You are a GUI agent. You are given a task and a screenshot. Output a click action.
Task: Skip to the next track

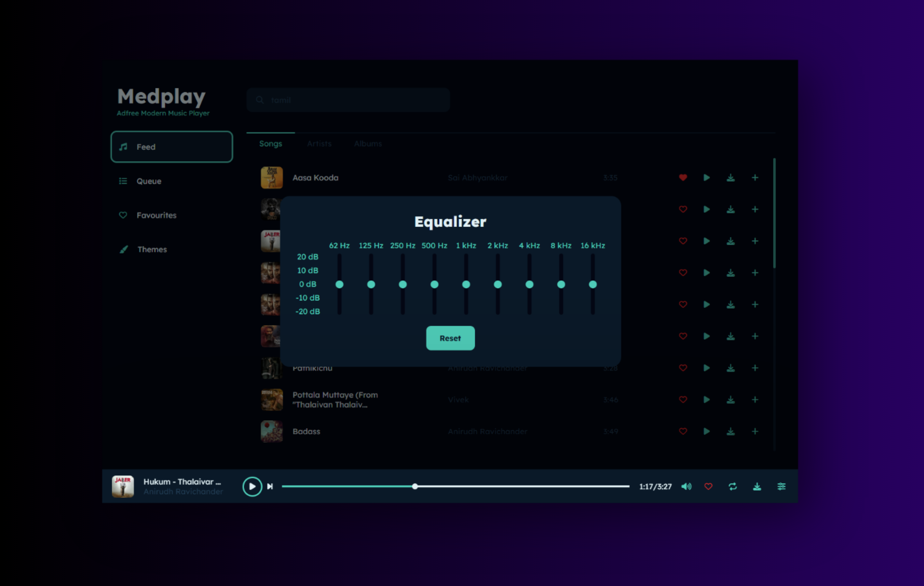point(270,486)
